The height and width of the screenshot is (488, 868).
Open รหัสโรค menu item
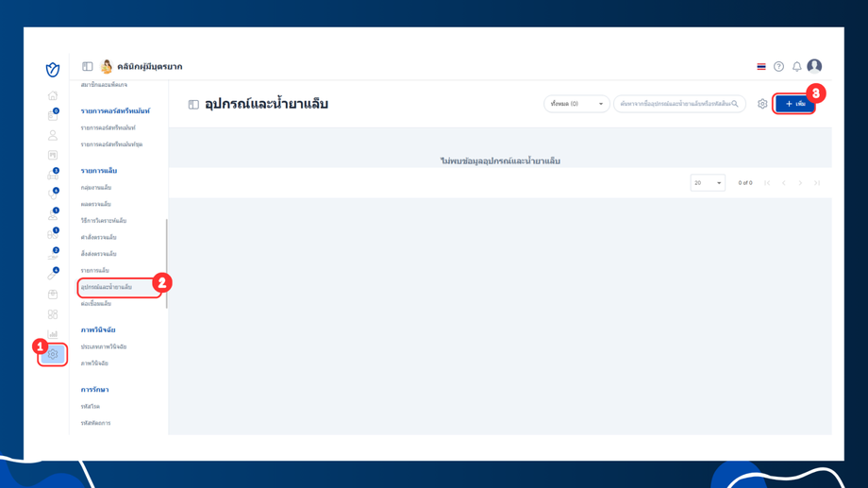point(91,407)
